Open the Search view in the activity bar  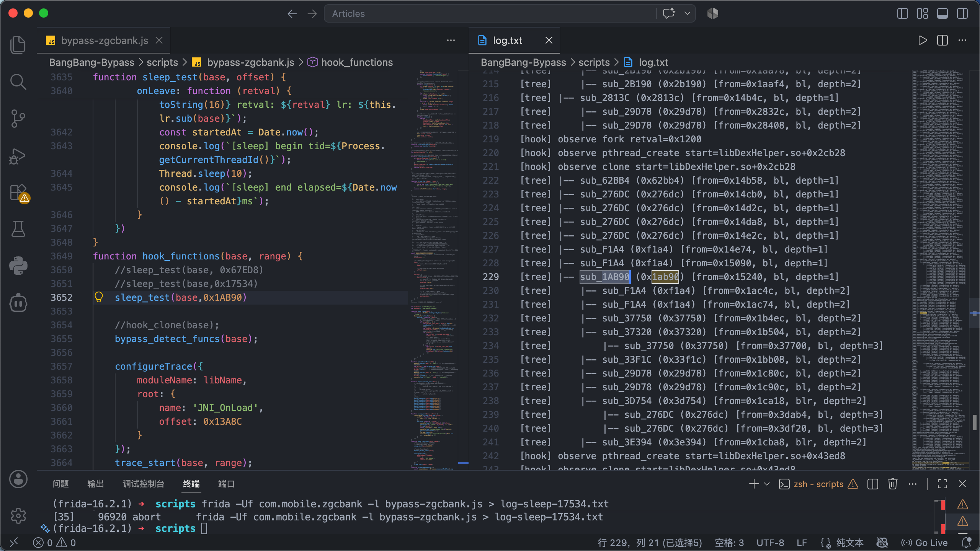coord(18,82)
